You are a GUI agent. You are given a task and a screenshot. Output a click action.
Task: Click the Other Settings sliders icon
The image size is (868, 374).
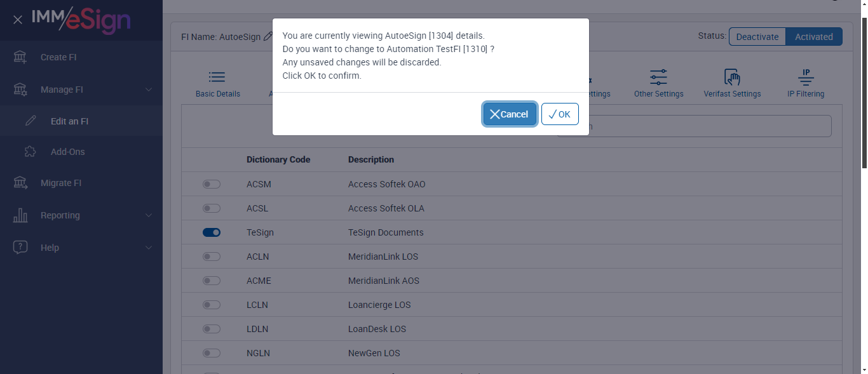658,78
